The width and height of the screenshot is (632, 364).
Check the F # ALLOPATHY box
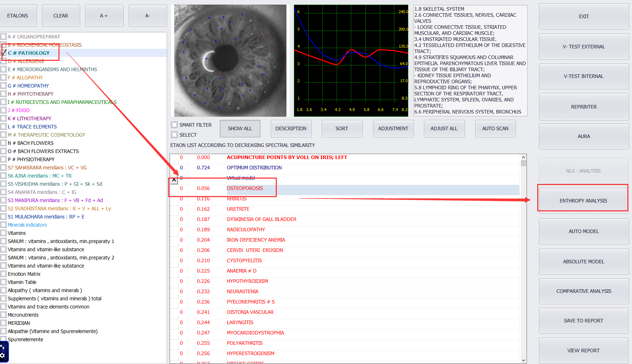[4, 78]
